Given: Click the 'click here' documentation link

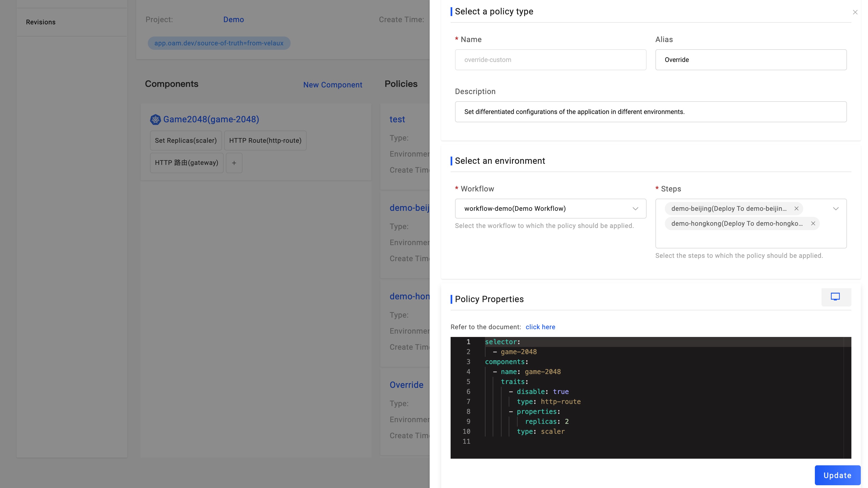Looking at the screenshot, I should tap(540, 326).
